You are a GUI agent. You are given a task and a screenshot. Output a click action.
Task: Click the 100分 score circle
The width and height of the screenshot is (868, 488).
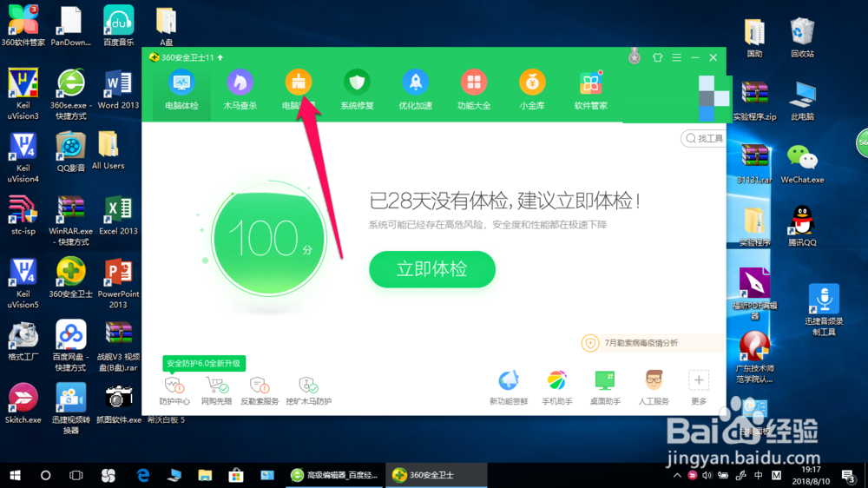point(268,239)
